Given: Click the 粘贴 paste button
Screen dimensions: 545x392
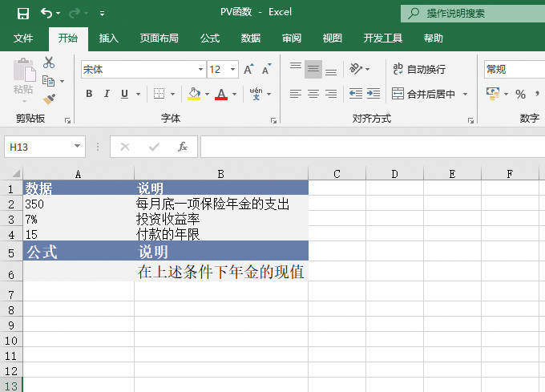Looking at the screenshot, I should tap(23, 80).
